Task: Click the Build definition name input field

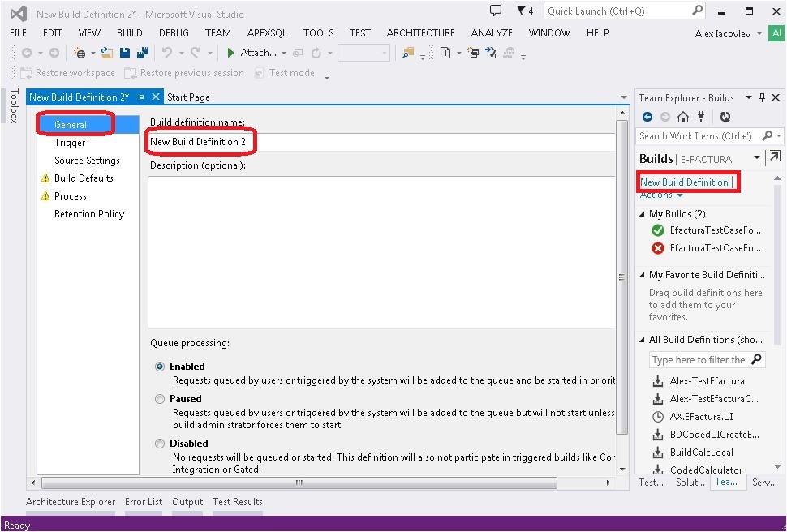Action: 381,142
